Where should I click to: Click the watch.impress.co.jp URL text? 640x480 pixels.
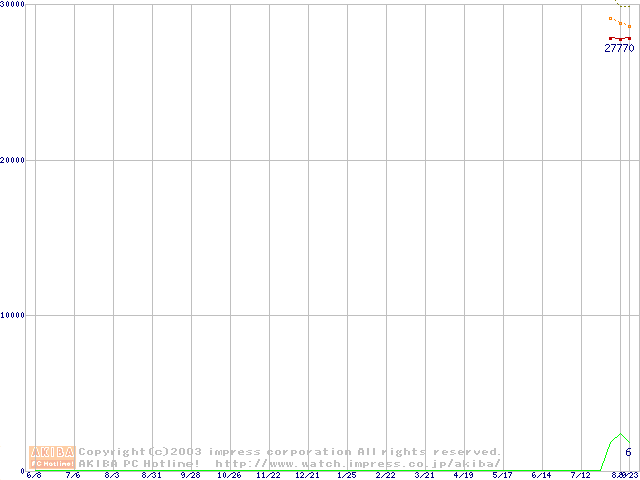pyautogui.click(x=358, y=463)
